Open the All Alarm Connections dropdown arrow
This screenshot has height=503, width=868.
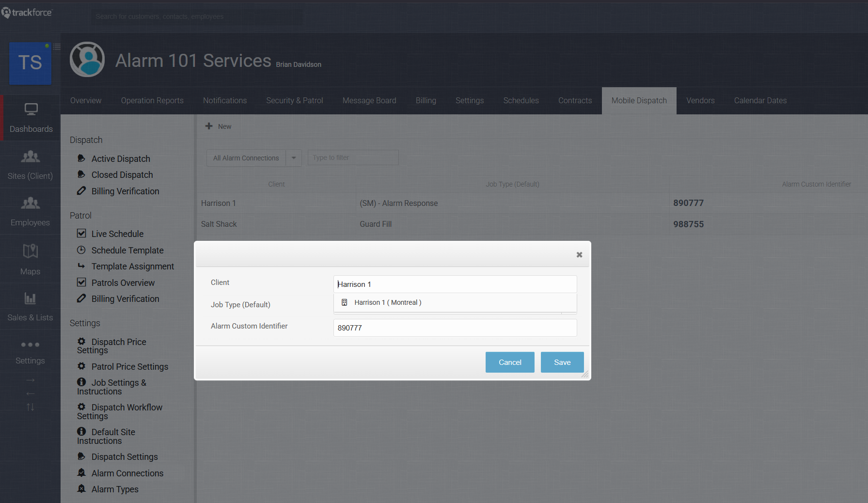(294, 158)
